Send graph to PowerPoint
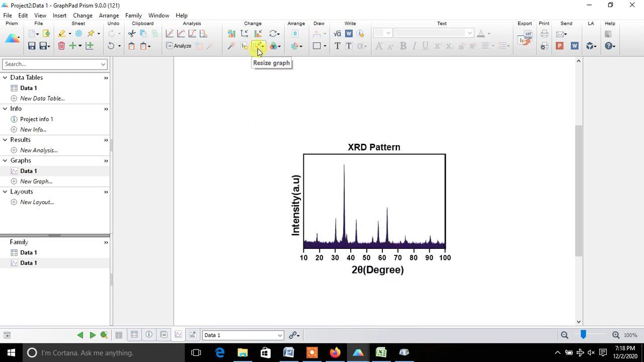Image resolution: width=644 pixels, height=362 pixels. click(559, 46)
